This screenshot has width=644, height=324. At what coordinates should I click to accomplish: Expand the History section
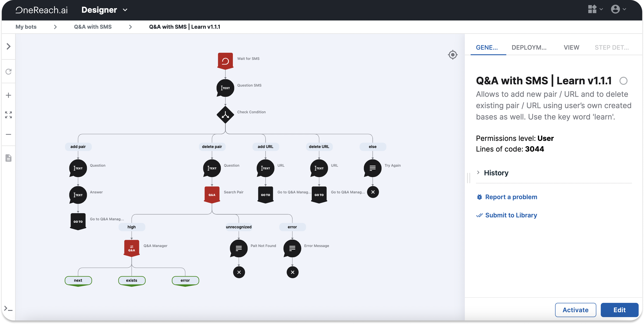pos(496,173)
